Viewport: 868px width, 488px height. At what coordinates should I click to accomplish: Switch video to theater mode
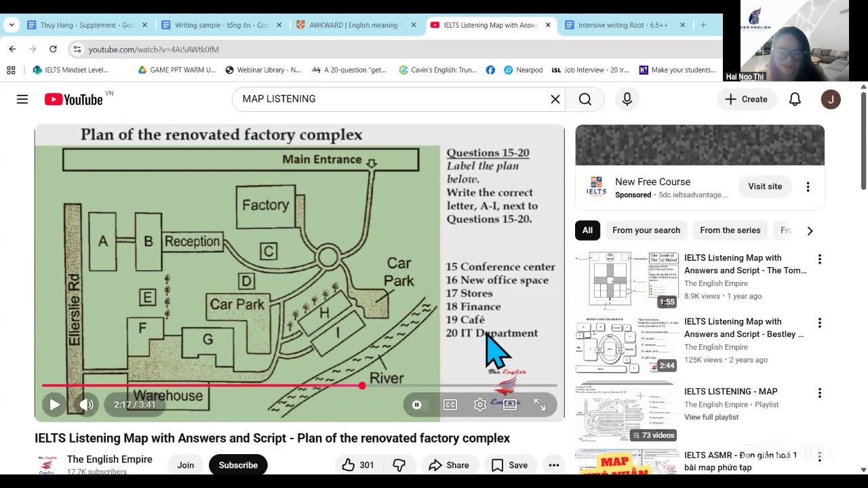click(510, 405)
